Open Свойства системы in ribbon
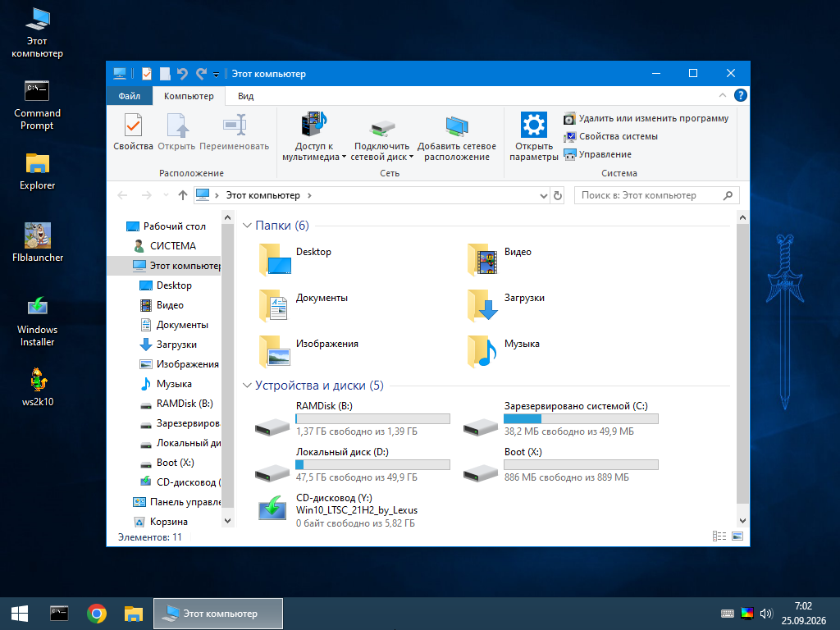 click(x=610, y=137)
